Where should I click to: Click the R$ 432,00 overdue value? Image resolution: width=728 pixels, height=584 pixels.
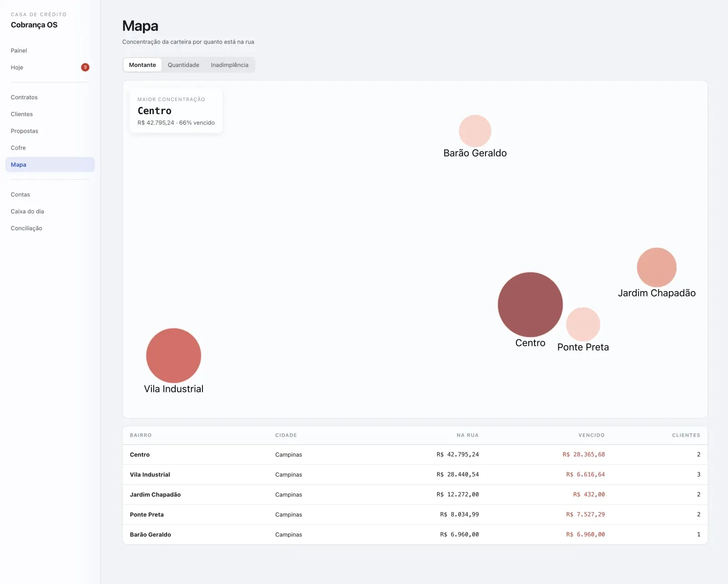[x=589, y=494]
